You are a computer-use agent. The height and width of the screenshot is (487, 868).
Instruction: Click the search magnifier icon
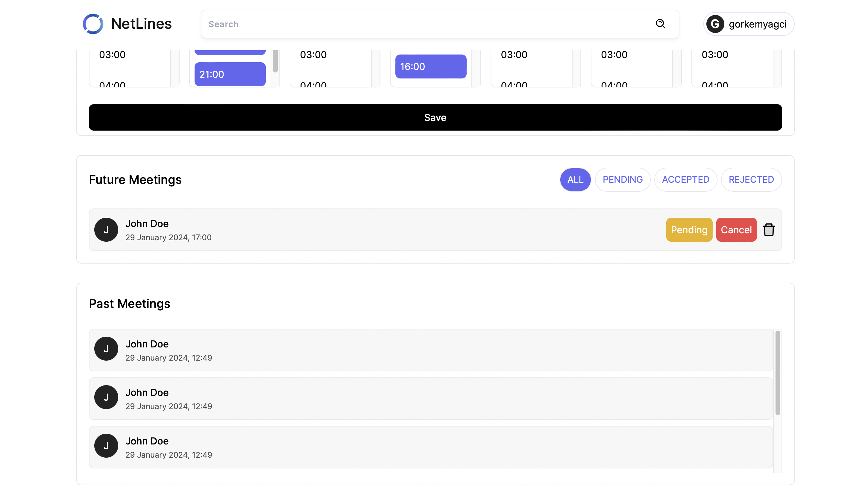tap(661, 24)
